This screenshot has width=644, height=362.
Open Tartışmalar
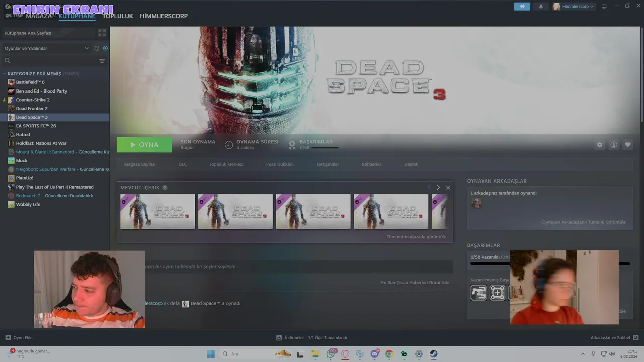(328, 164)
